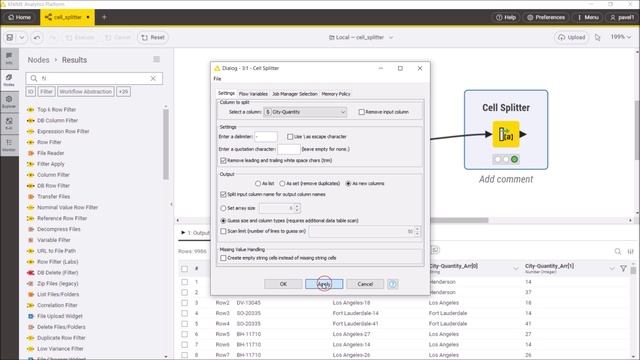The height and width of the screenshot is (360, 640).
Task: Open the Nodes repository side panel icon
Action: coord(9,80)
